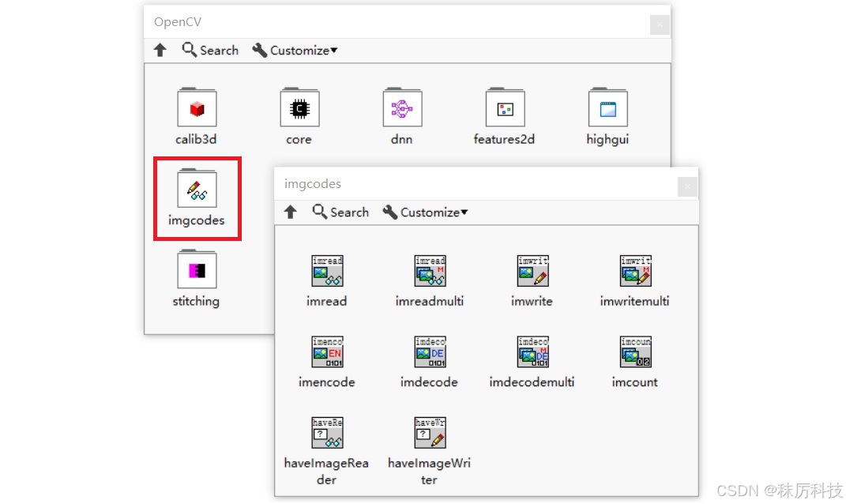This screenshot has width=846, height=504.
Task: Select the imwrite VI icon
Action: click(532, 270)
